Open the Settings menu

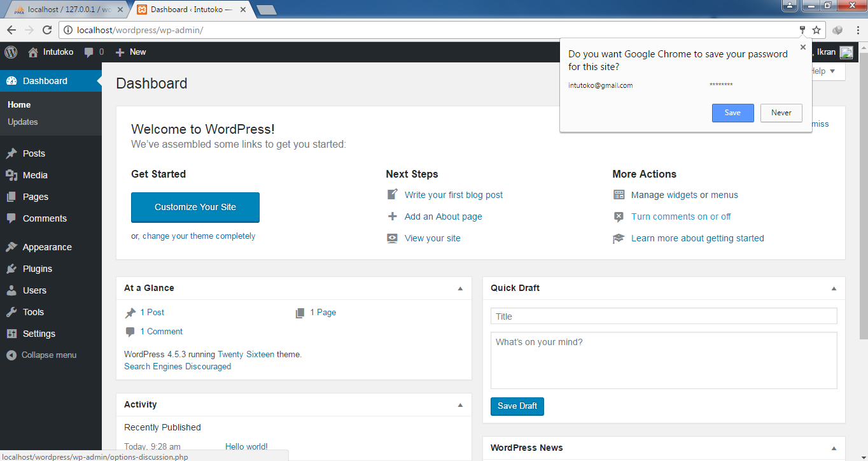(x=51, y=334)
